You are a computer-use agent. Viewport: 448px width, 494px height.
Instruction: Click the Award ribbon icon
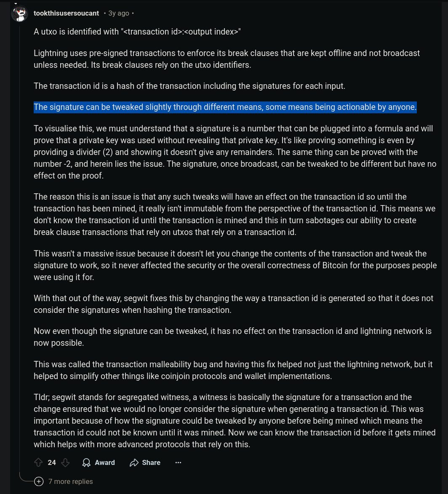(x=86, y=462)
